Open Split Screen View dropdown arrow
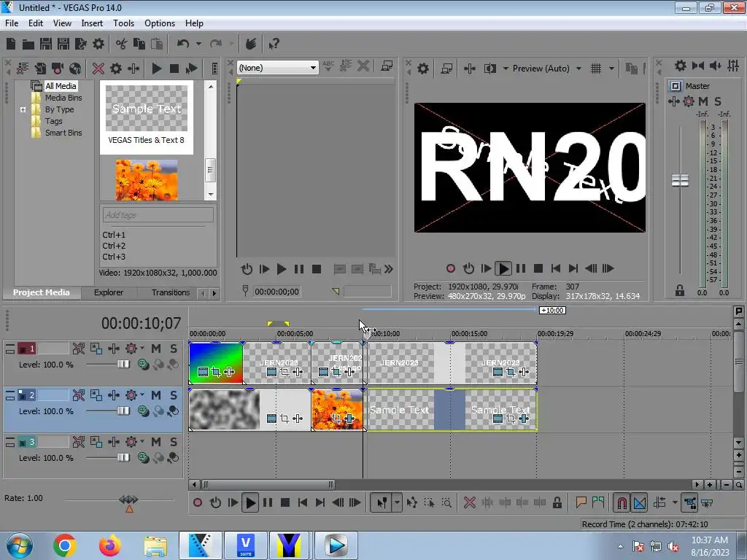 tap(506, 69)
